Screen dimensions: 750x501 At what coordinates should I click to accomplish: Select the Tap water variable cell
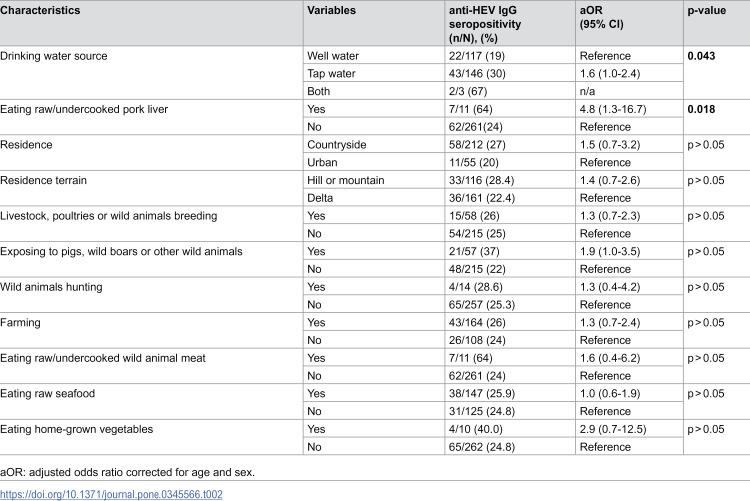[331, 74]
